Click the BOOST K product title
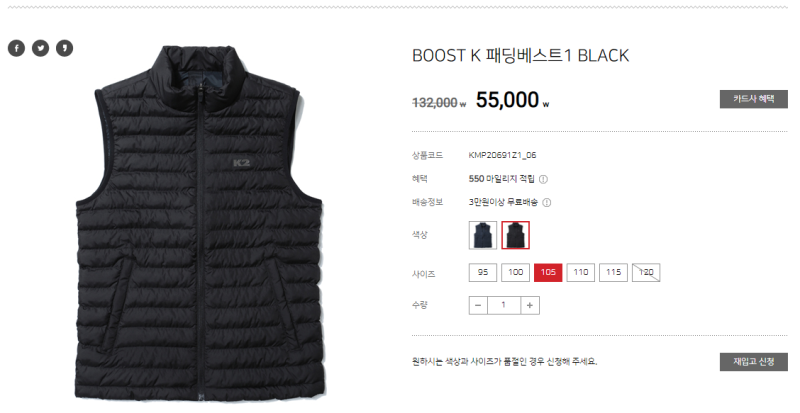The image size is (800, 413). [x=520, y=55]
